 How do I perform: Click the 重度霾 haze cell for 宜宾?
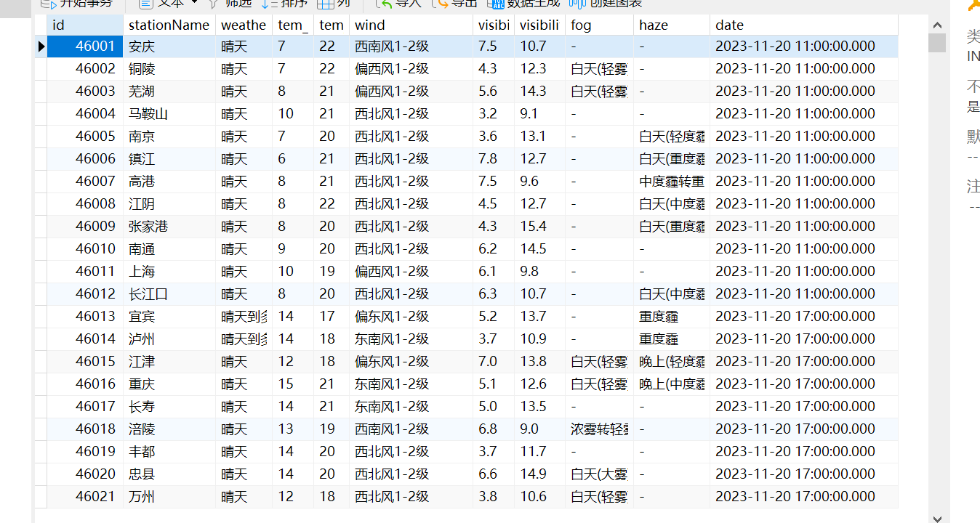(659, 316)
